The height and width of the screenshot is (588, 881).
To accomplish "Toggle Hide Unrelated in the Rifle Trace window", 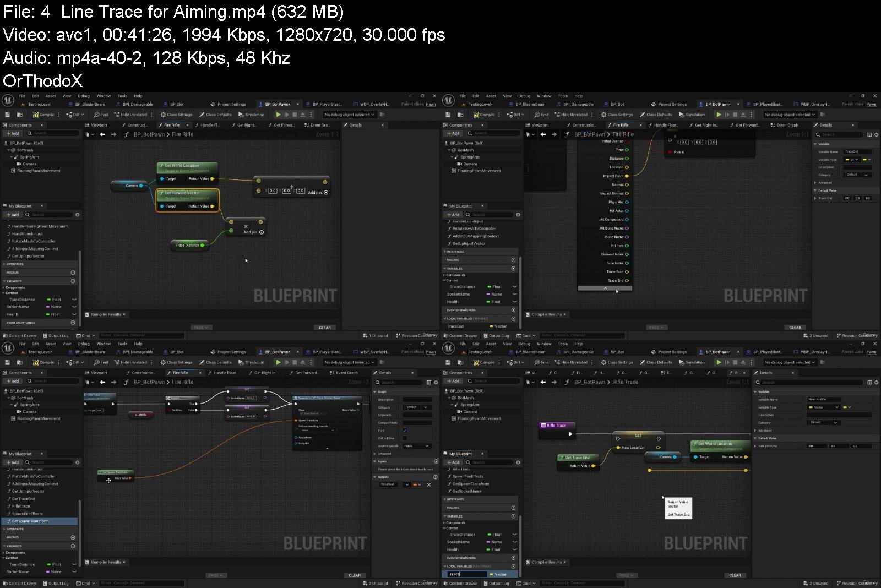I will click(x=571, y=362).
